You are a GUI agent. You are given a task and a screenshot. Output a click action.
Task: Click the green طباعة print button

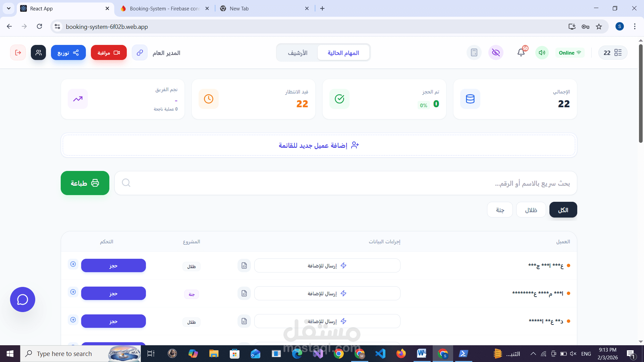85,183
